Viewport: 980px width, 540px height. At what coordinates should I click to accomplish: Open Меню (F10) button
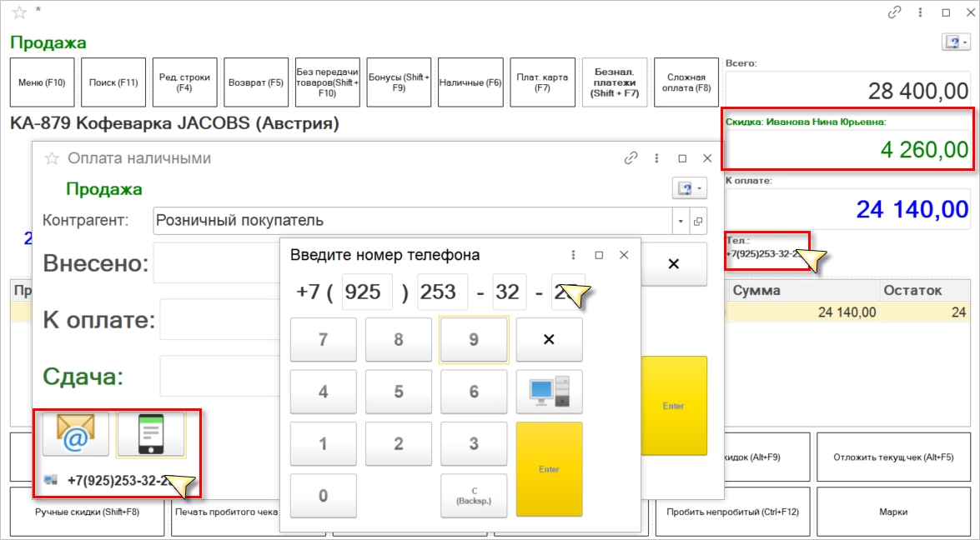pyautogui.click(x=42, y=82)
